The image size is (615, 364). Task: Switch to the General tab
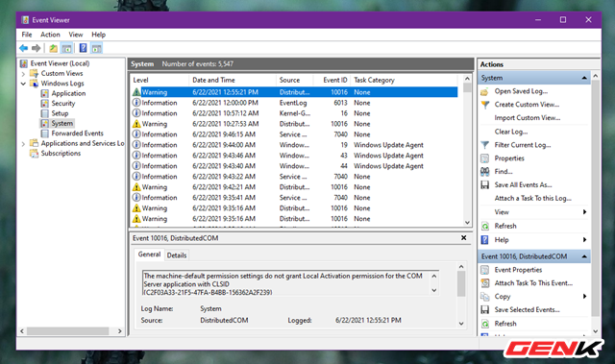[x=149, y=255]
